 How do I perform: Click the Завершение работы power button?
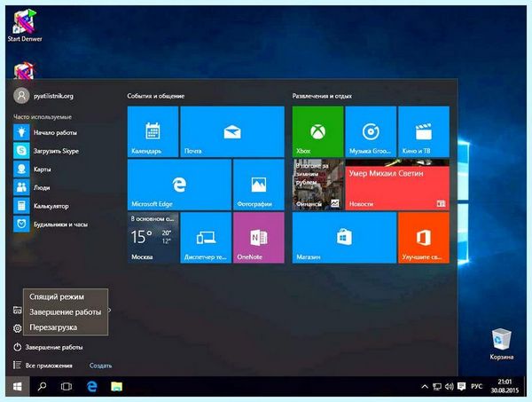point(48,347)
